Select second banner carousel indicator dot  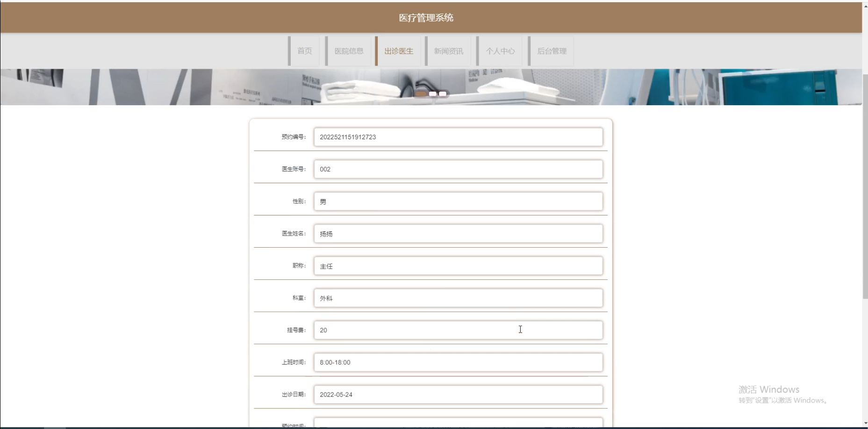click(433, 94)
